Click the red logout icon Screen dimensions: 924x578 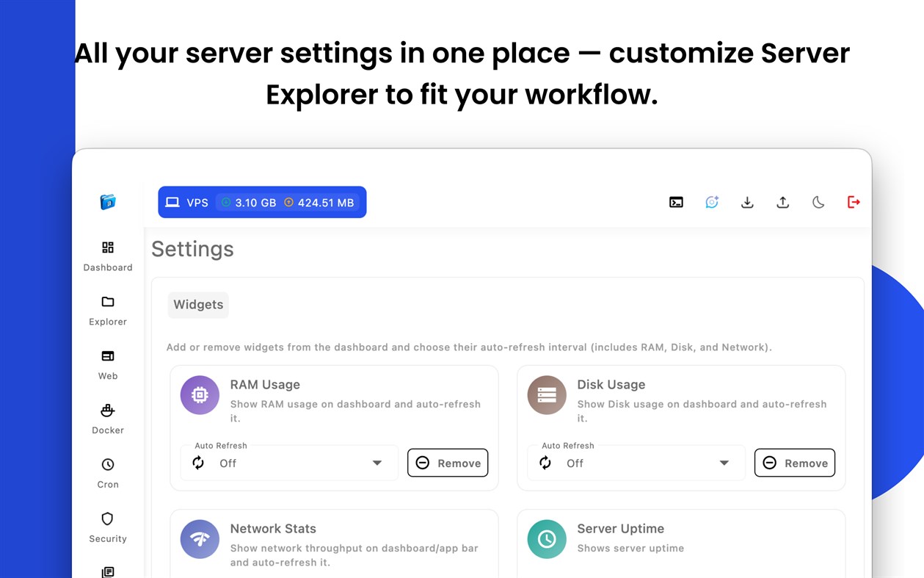click(x=854, y=202)
